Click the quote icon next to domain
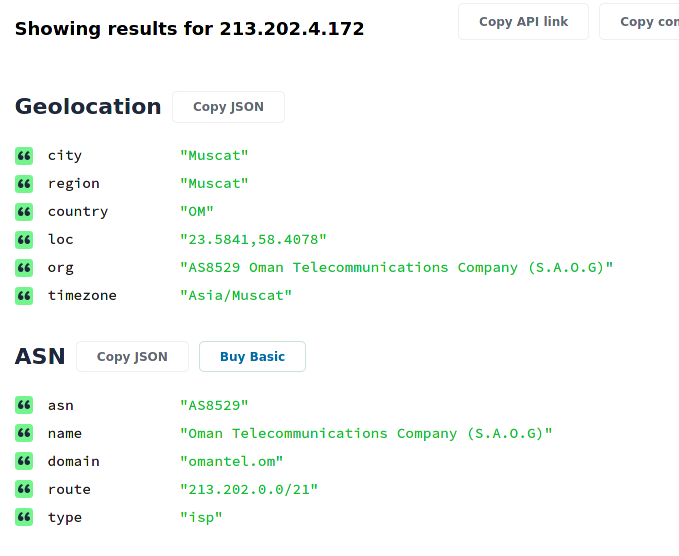679x556 pixels. (x=24, y=462)
